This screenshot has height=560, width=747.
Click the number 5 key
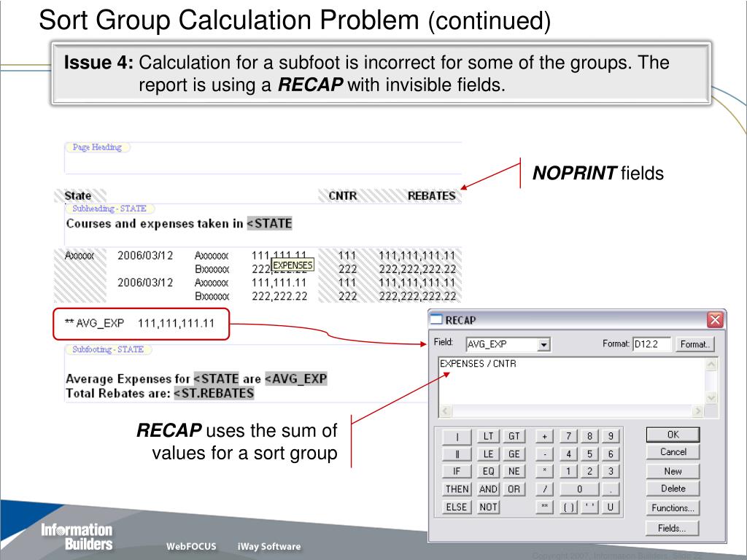589,454
